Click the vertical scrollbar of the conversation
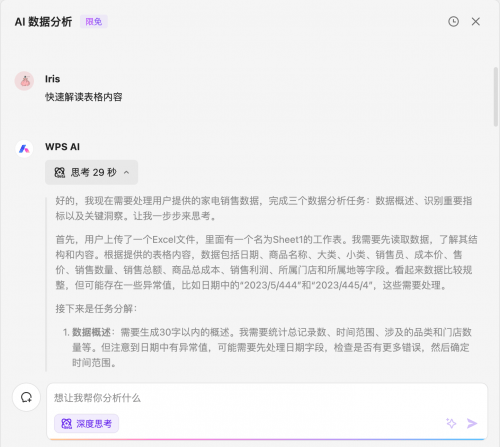This screenshot has height=447, width=500. 496,97
